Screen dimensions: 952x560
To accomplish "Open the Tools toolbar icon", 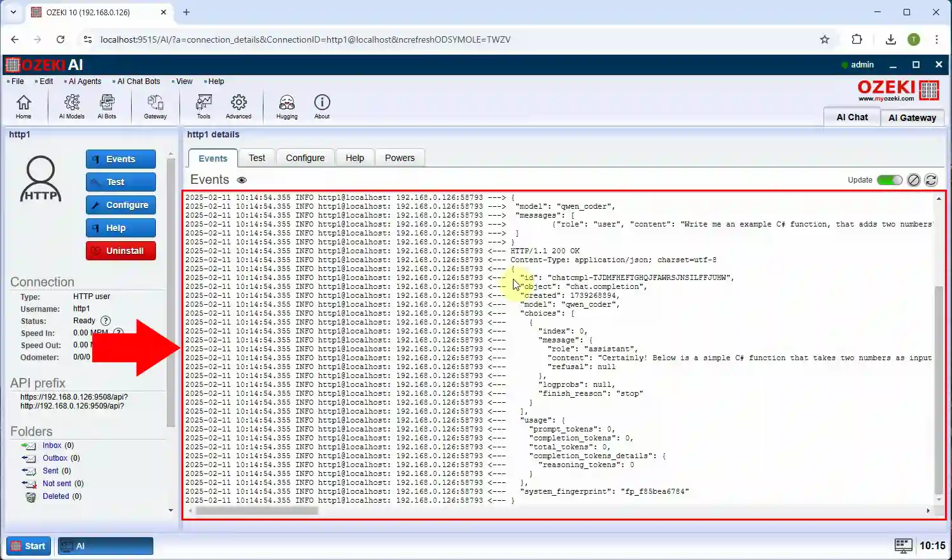I will [204, 106].
